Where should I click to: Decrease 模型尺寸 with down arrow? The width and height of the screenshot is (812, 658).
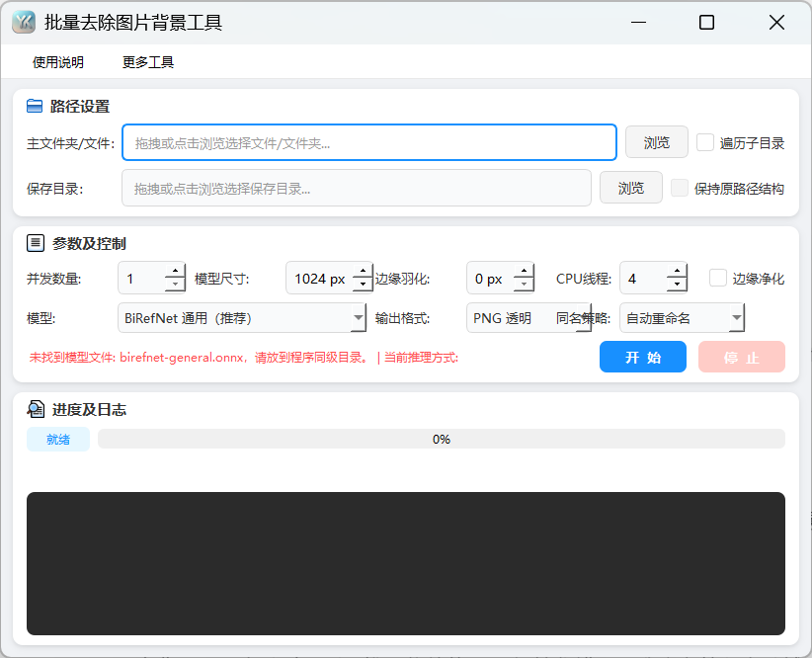(x=363, y=285)
